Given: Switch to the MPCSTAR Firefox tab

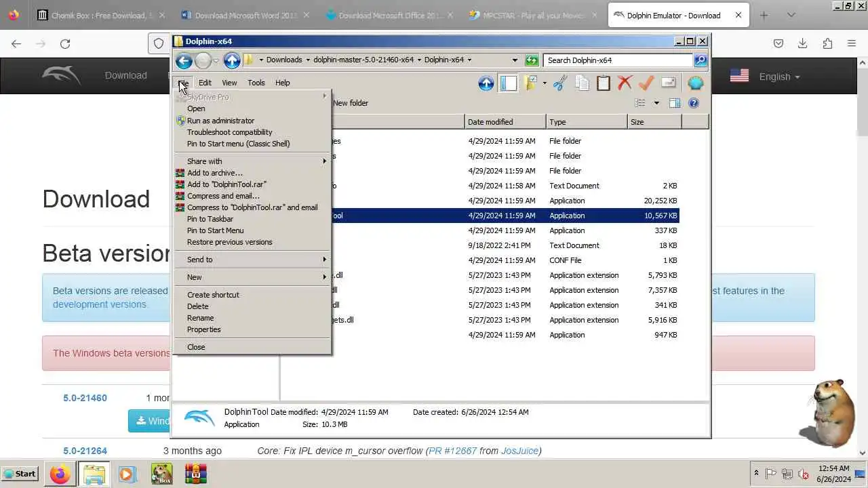Looking at the screenshot, I should (x=533, y=15).
